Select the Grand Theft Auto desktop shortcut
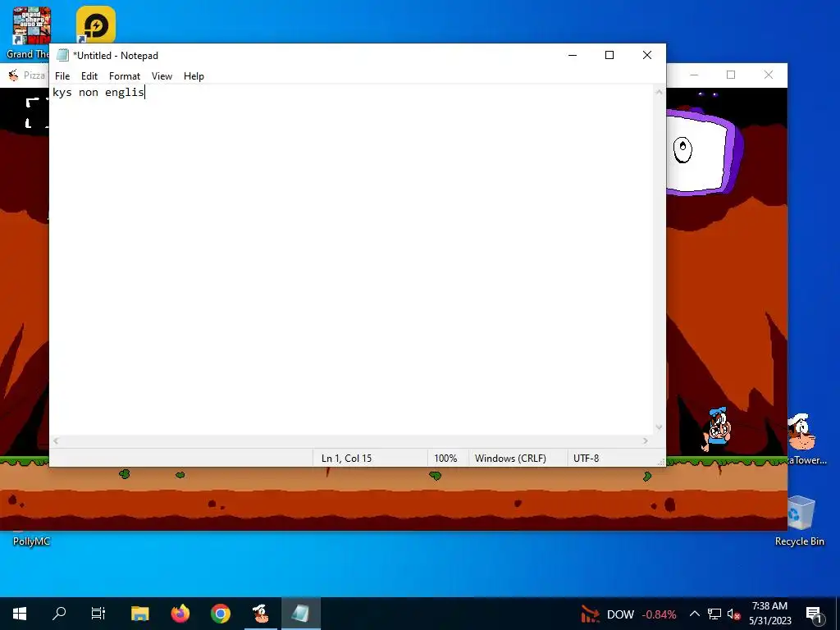This screenshot has height=630, width=840. [30, 33]
